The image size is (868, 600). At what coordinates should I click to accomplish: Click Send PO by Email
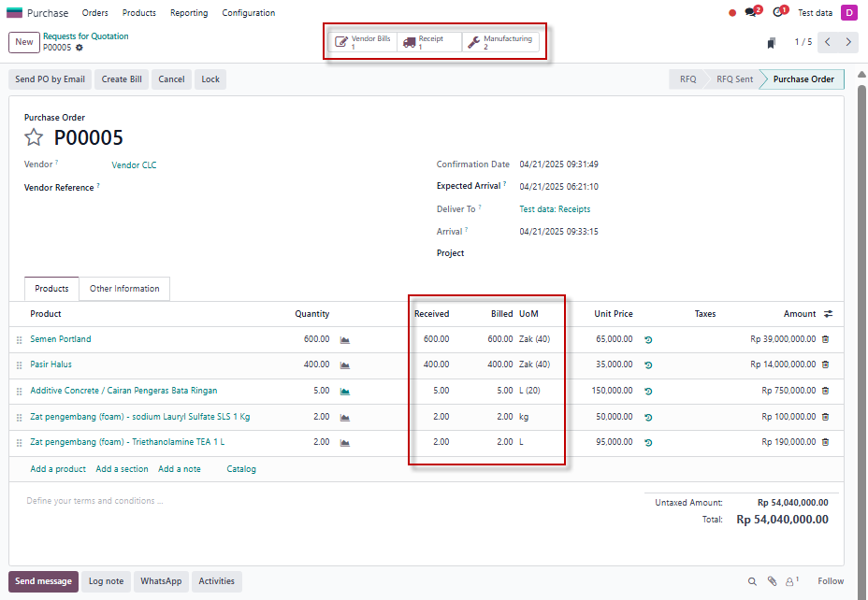click(x=50, y=79)
